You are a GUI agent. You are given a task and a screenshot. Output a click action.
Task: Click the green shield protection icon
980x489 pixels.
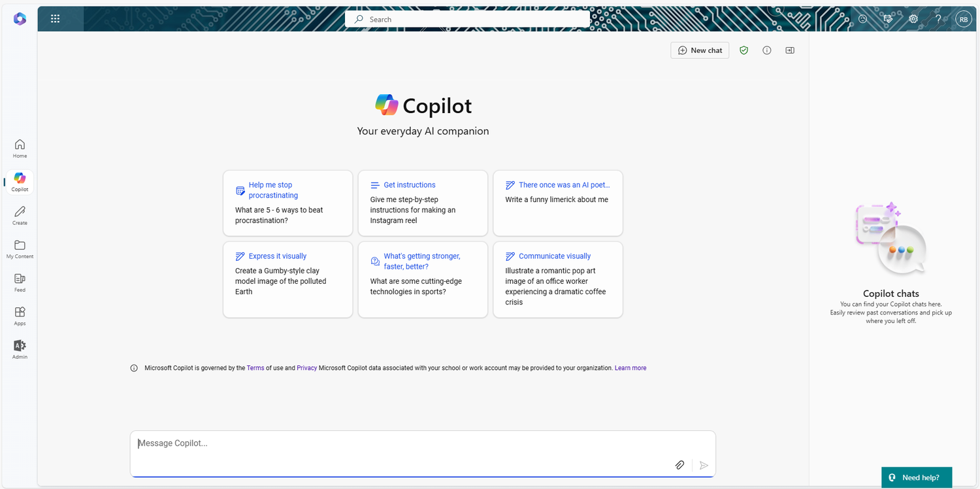pos(743,50)
